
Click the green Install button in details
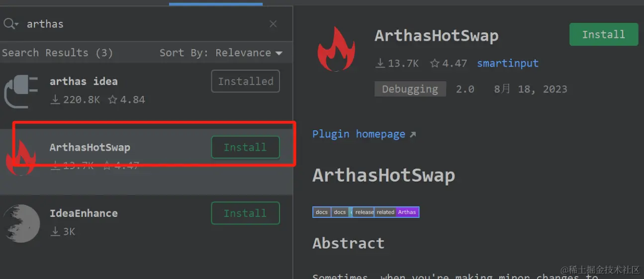click(604, 34)
